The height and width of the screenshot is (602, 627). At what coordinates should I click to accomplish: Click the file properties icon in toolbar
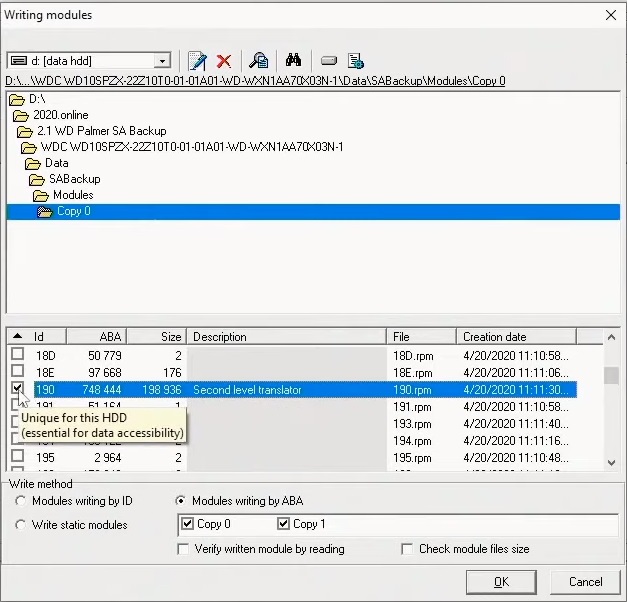pyautogui.click(x=355, y=60)
